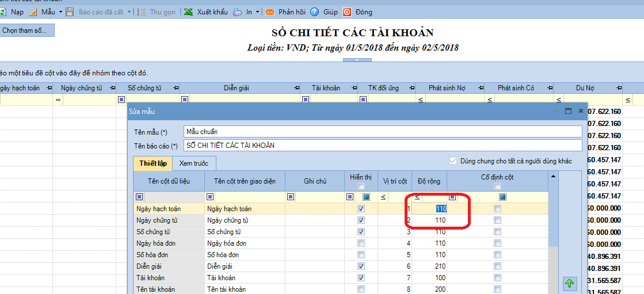Toggle Hiển thị checkbox for Ngày chứng từ row
The width and height of the screenshot is (644, 294).
pos(361,220)
